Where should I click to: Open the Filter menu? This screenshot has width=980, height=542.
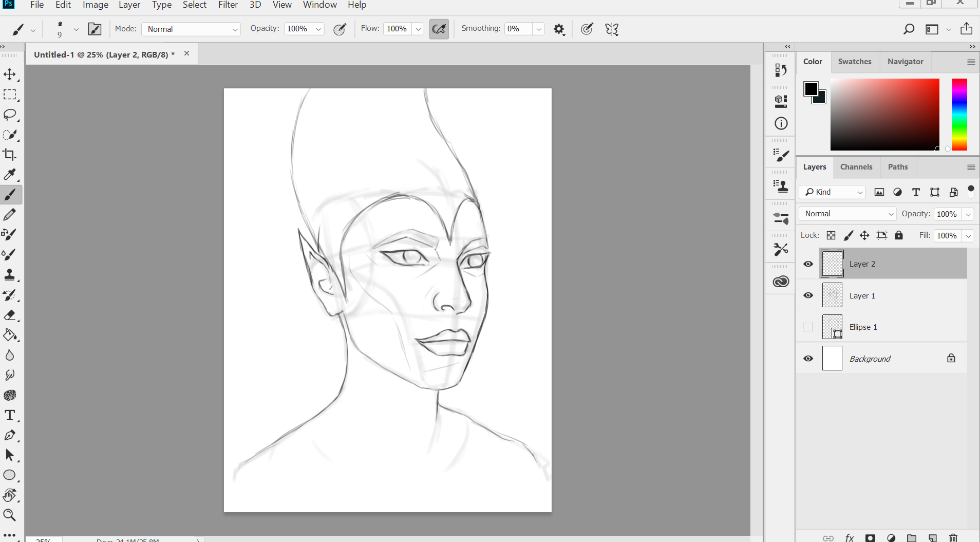228,5
